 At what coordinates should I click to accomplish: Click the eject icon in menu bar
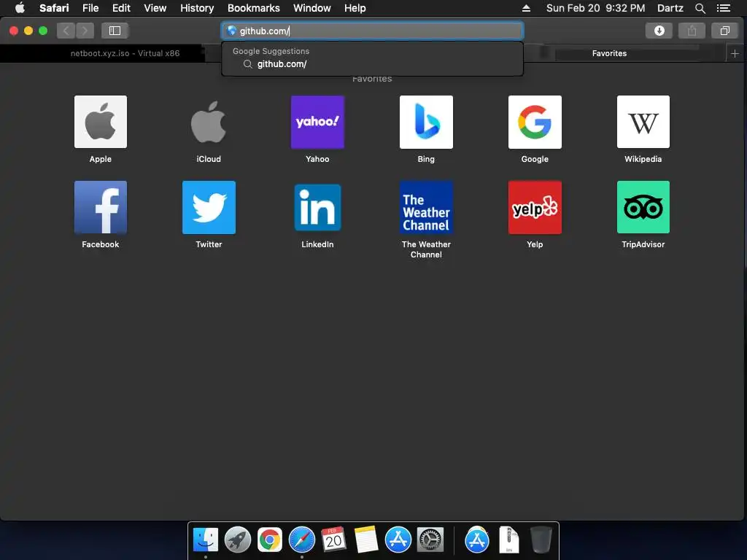[526, 8]
